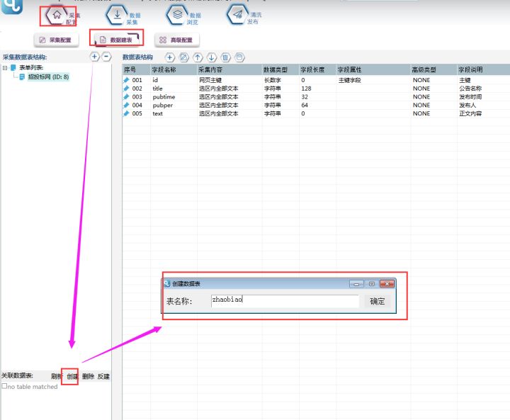Click field name cell 'text'
Viewport: 510px width, 420px height.
[157, 113]
